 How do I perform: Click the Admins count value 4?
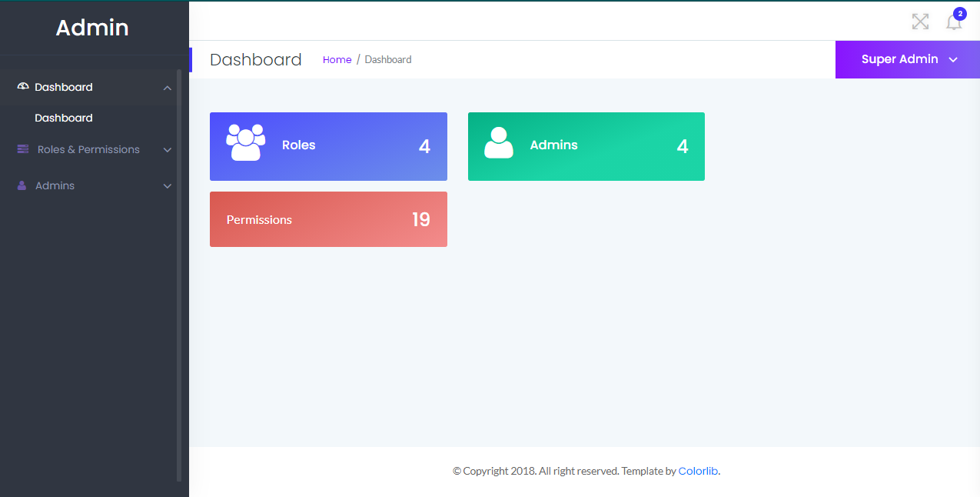683,146
